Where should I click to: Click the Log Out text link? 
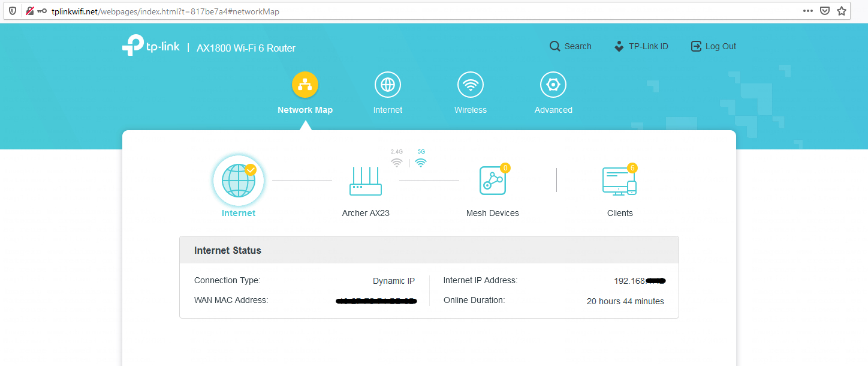point(721,46)
